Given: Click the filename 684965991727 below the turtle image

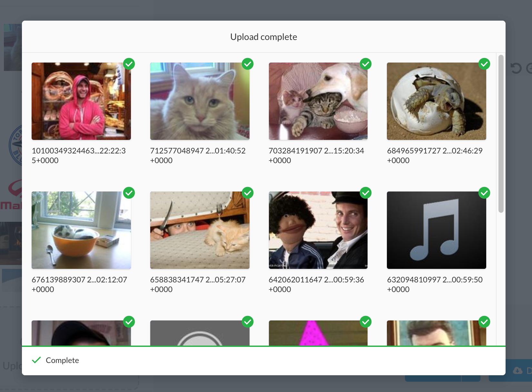Looking at the screenshot, I should pyautogui.click(x=435, y=155).
